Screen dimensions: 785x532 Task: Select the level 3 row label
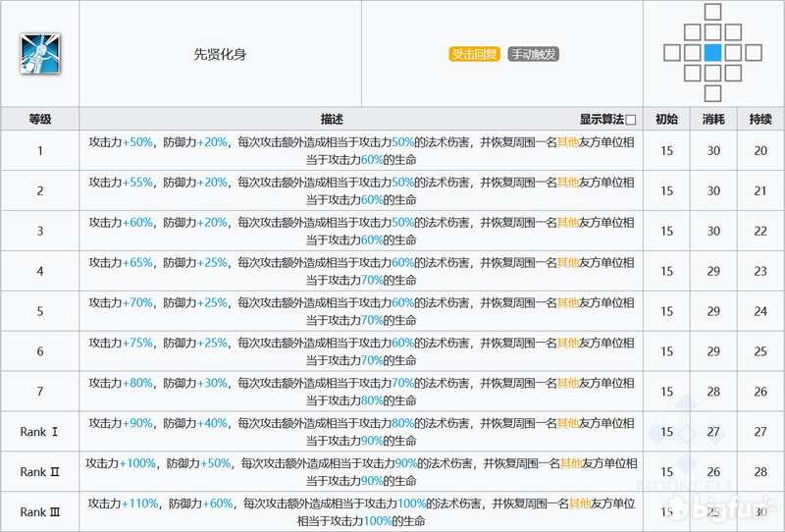(40, 231)
